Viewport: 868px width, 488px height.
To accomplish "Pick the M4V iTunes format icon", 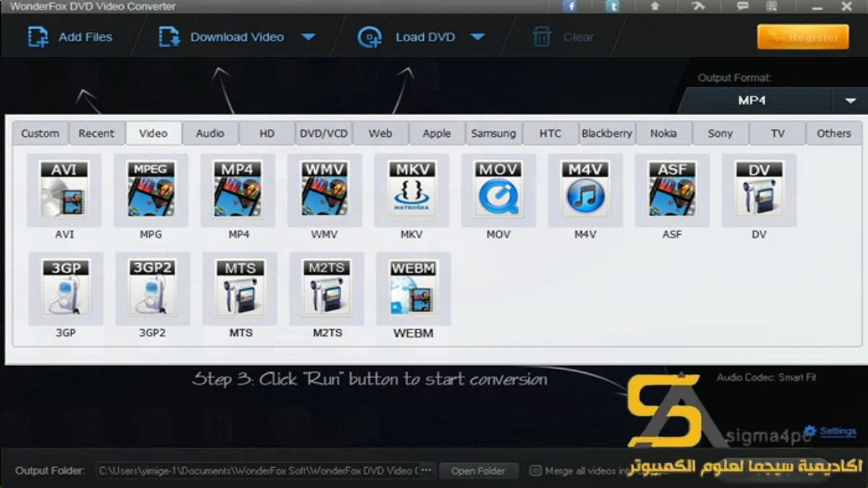I will tap(585, 190).
